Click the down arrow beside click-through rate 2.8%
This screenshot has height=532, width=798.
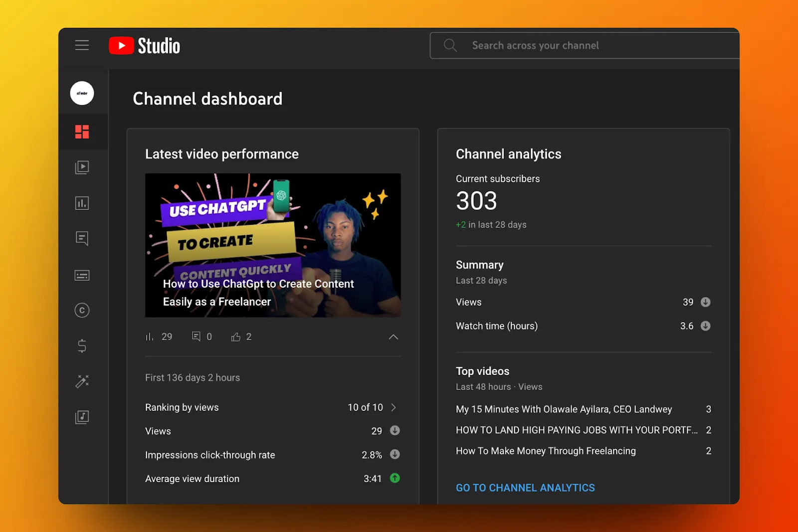coord(395,454)
